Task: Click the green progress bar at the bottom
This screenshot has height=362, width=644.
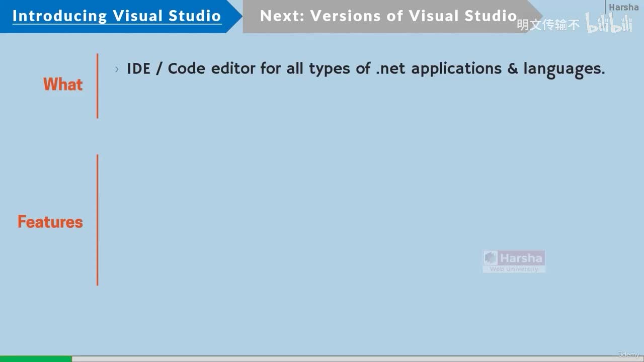Action: (x=36, y=359)
